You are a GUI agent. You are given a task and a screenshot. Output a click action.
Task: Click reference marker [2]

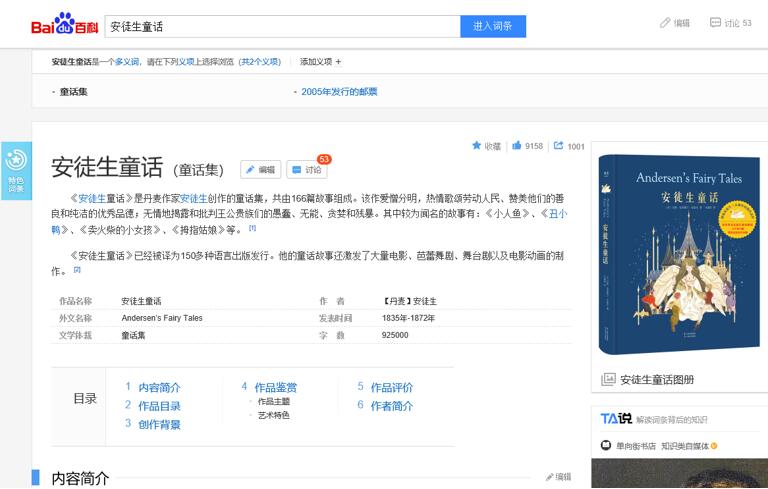click(77, 269)
